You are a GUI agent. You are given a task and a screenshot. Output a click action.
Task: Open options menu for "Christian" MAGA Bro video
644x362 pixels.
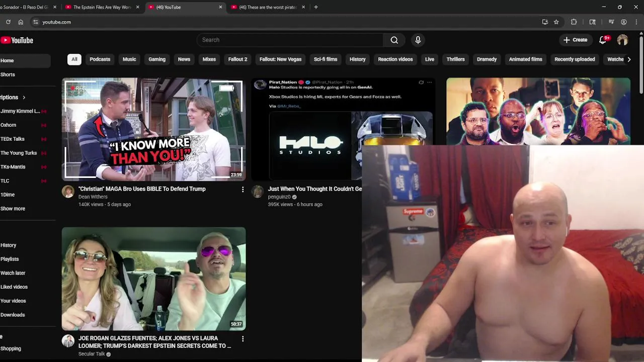click(243, 190)
